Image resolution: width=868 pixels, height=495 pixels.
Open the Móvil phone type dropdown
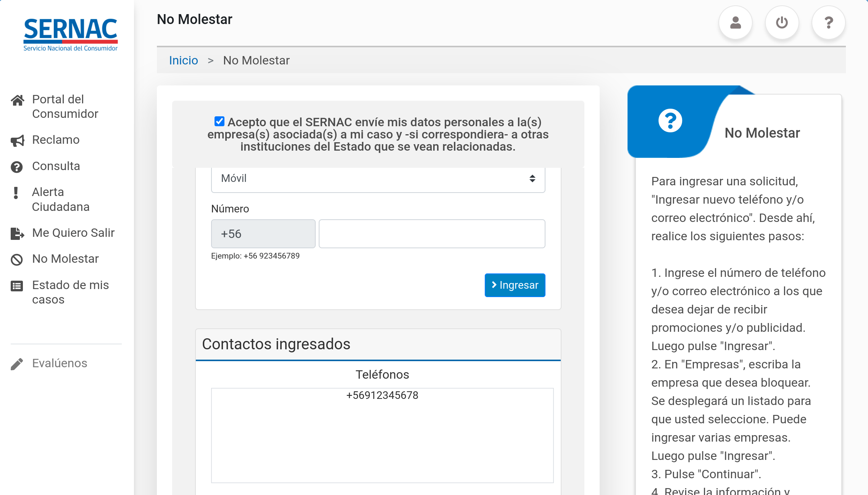click(x=378, y=178)
